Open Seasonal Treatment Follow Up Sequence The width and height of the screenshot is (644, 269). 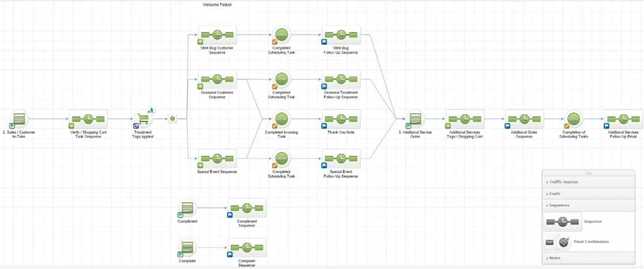tap(341, 79)
